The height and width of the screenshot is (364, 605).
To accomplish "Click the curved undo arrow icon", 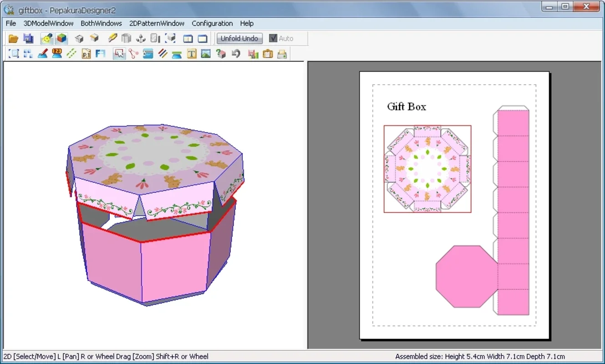I will coord(235,54).
